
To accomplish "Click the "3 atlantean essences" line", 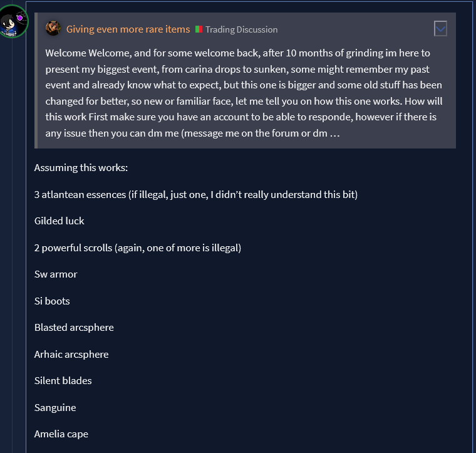I will [x=195, y=194].
